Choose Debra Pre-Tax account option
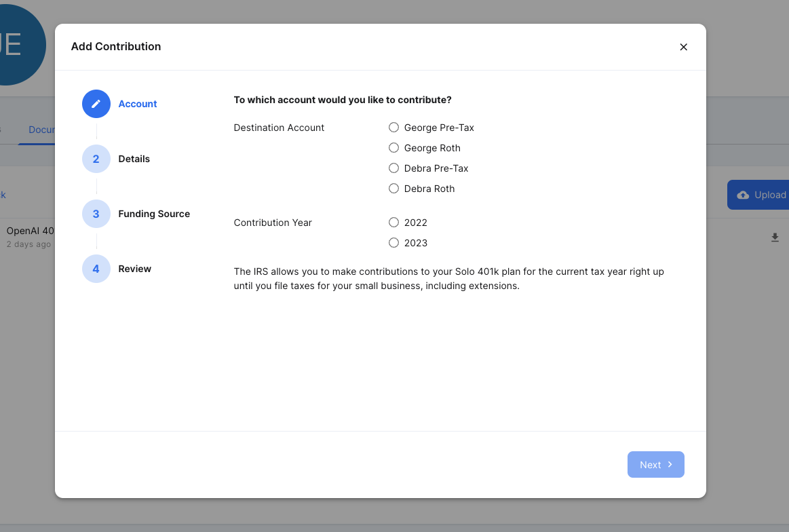 393,168
